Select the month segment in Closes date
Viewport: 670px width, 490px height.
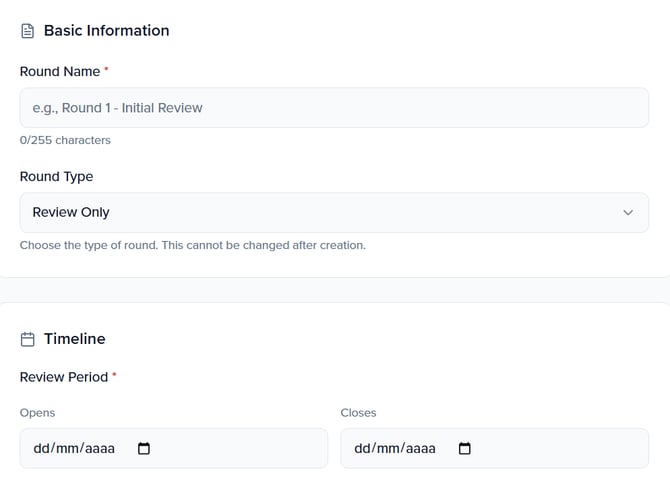coord(388,449)
